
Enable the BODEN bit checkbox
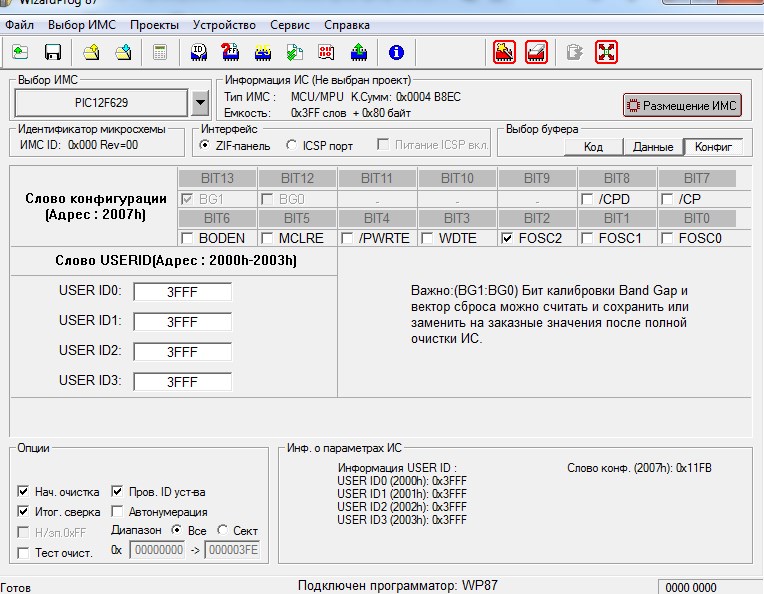coord(187,238)
